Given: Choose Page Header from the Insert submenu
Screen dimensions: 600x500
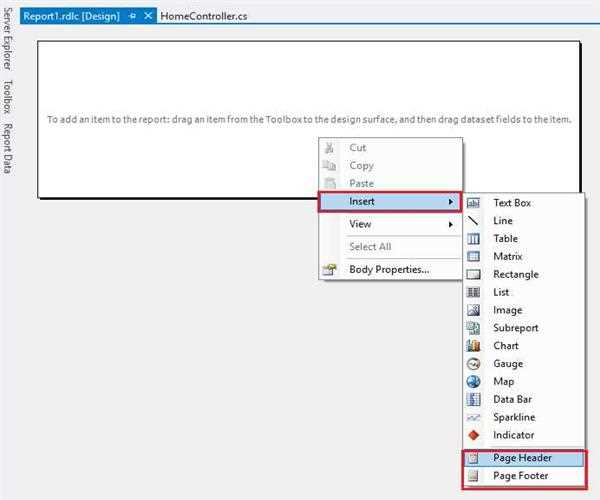Looking at the screenshot, I should pyautogui.click(x=522, y=458).
